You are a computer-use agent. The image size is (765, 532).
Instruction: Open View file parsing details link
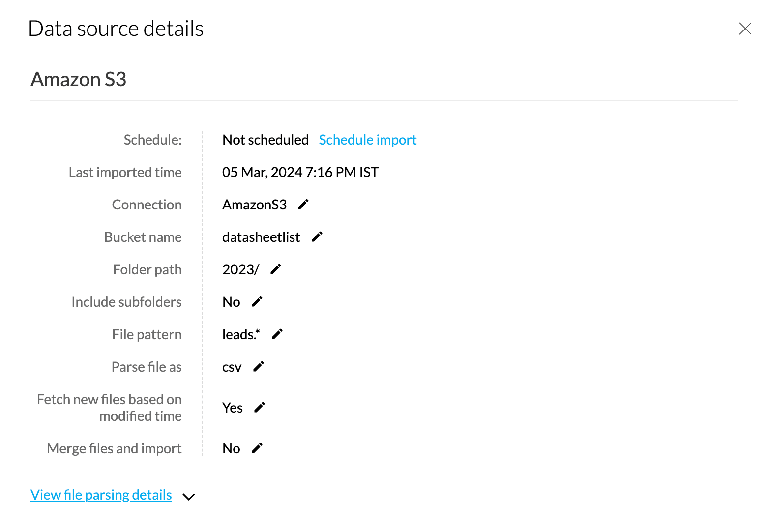(x=101, y=495)
